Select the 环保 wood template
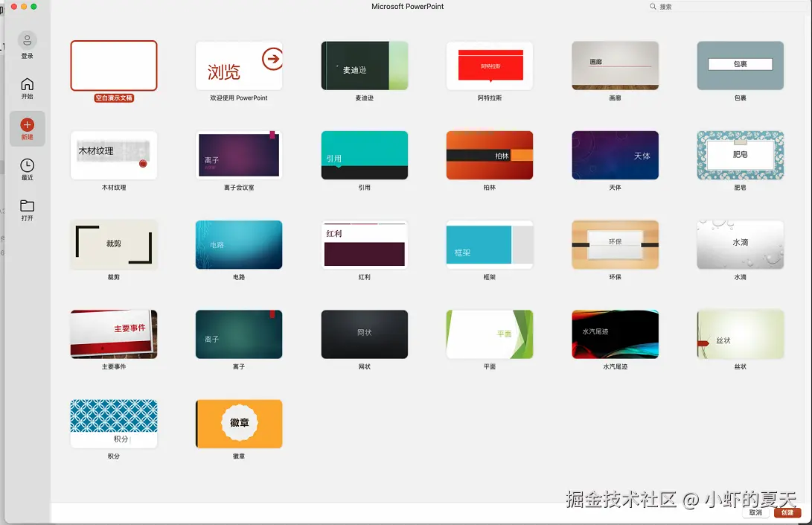812x525 pixels. pos(616,244)
